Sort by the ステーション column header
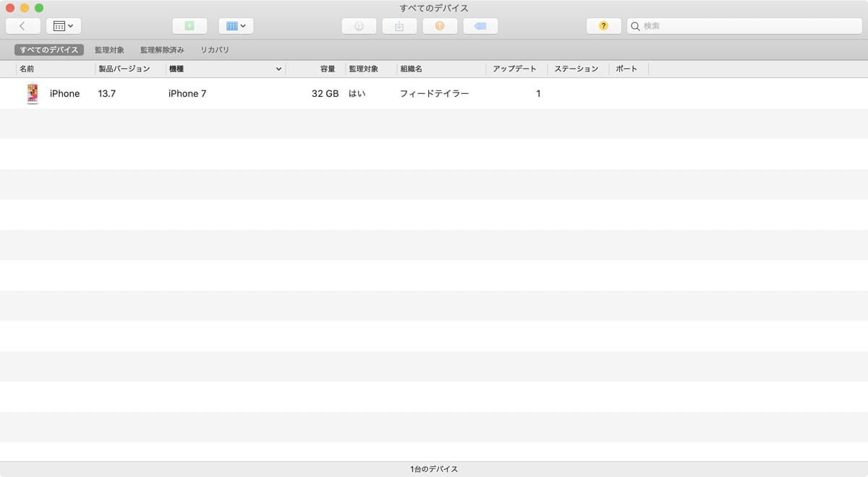Screen dimensions: 868x477 click(x=578, y=69)
